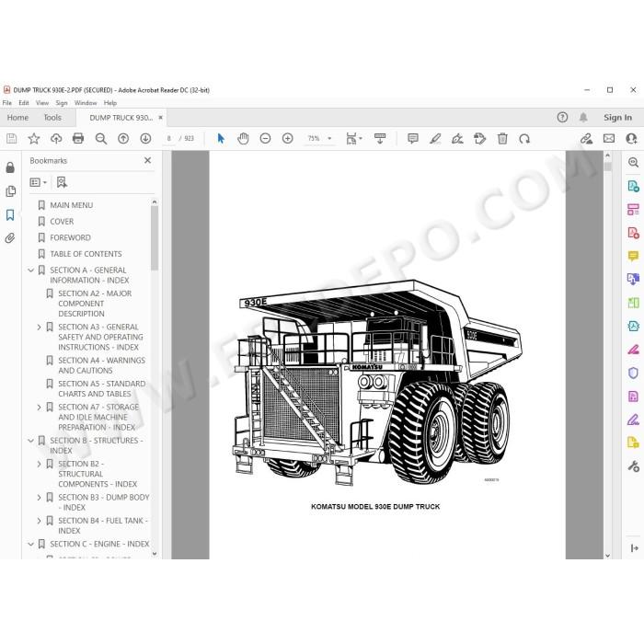644x644 pixels.
Task: Click the bookmarks panel scrollbar
Action: pos(155,238)
